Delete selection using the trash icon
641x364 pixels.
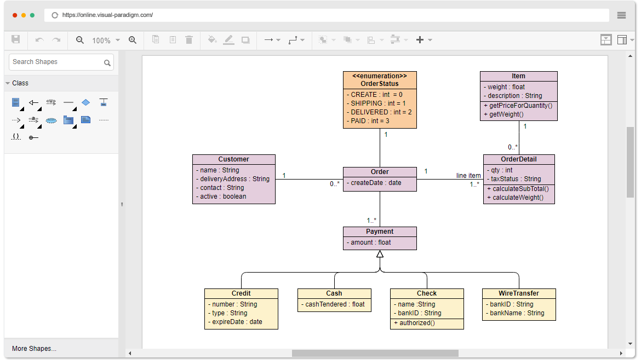pos(189,39)
